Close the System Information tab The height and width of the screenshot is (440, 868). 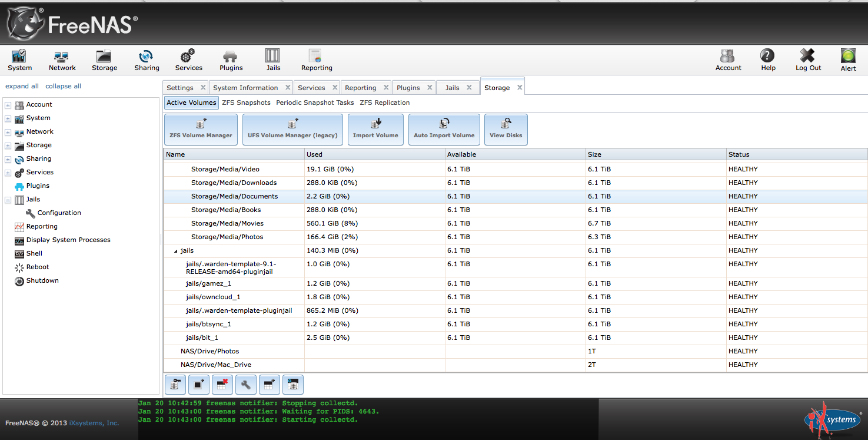(x=288, y=88)
